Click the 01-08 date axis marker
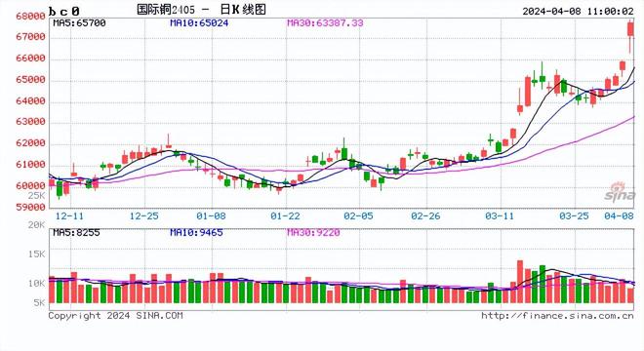Image resolution: width=644 pixels, height=351 pixels. pyautogui.click(x=211, y=215)
